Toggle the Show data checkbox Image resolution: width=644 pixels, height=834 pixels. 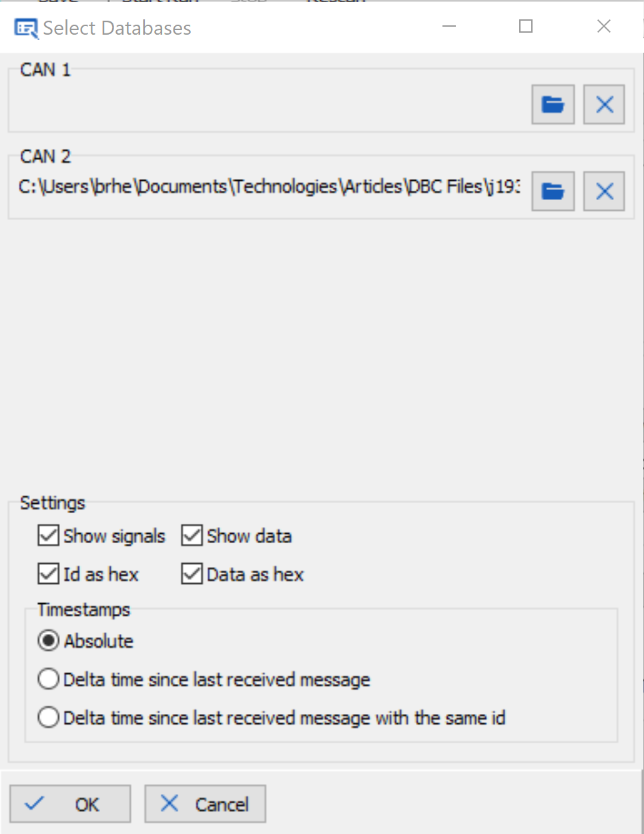pyautogui.click(x=192, y=536)
